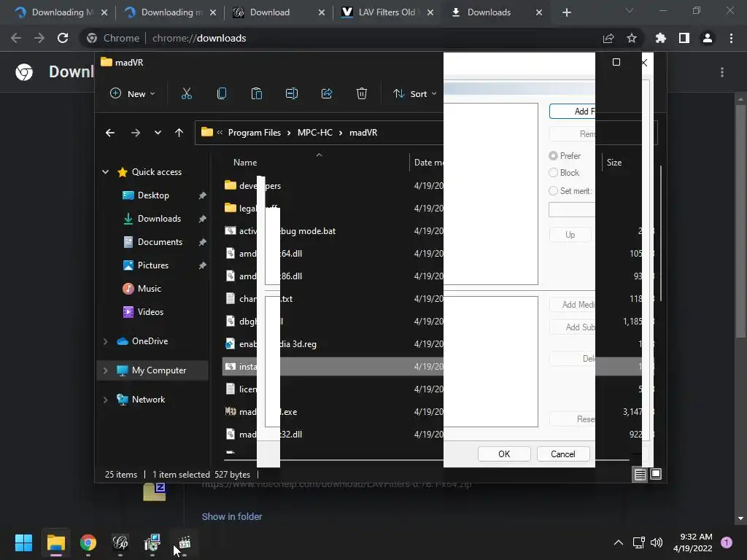Click Cancel in the filters dialog
The image size is (747, 560).
pos(563,454)
